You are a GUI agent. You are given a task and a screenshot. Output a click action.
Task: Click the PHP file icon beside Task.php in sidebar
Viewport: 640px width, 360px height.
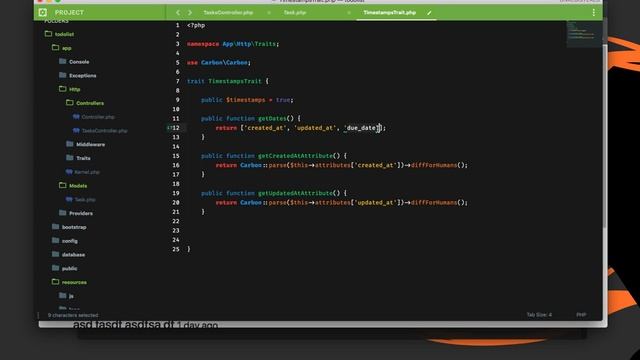coord(69,199)
